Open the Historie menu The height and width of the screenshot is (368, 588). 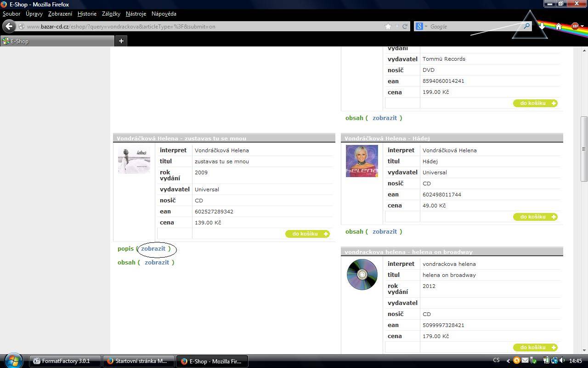(x=87, y=14)
